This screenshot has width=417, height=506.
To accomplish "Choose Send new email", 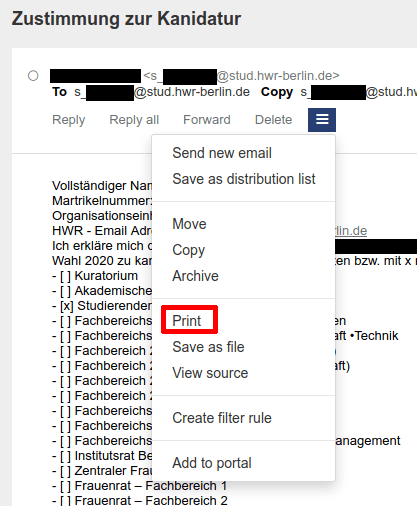I will click(222, 153).
